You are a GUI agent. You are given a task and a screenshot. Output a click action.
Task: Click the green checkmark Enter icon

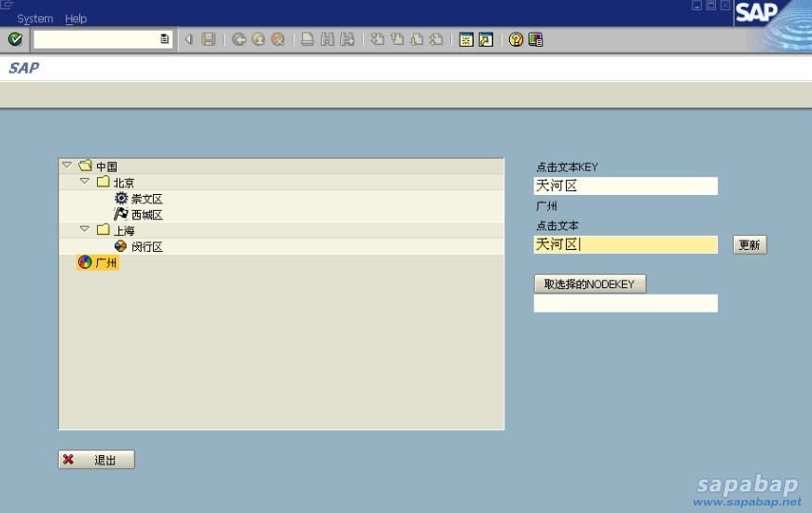[15, 39]
